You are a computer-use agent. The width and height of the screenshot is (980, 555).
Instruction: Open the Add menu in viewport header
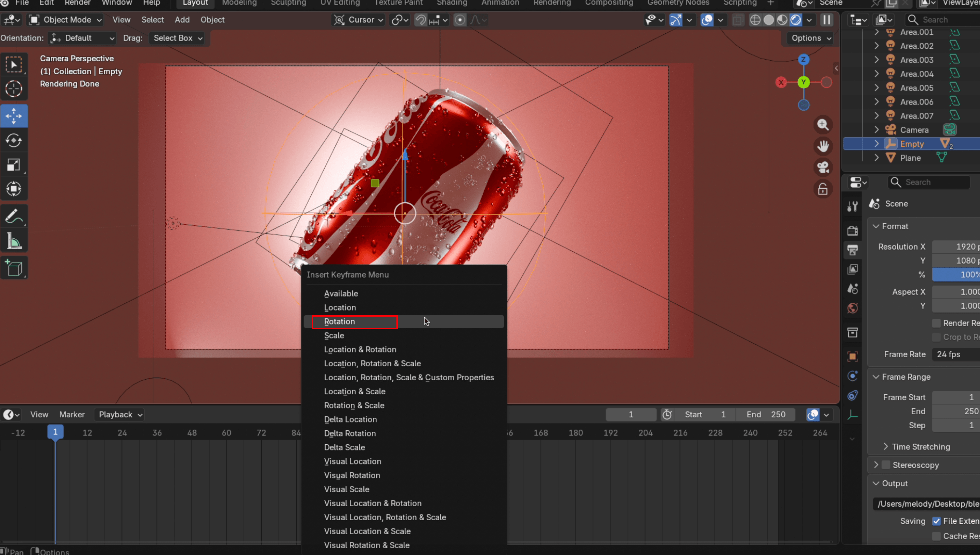[182, 20]
